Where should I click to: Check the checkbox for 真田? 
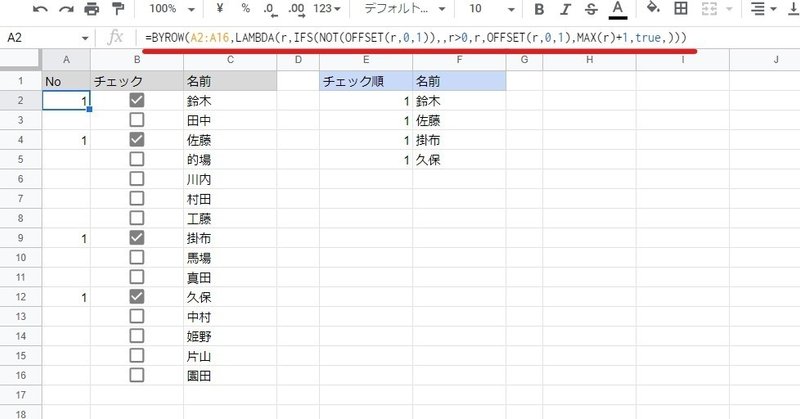point(137,277)
